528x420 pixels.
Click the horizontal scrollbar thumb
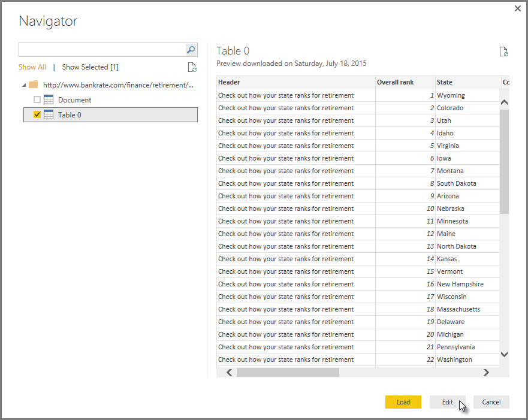point(288,372)
